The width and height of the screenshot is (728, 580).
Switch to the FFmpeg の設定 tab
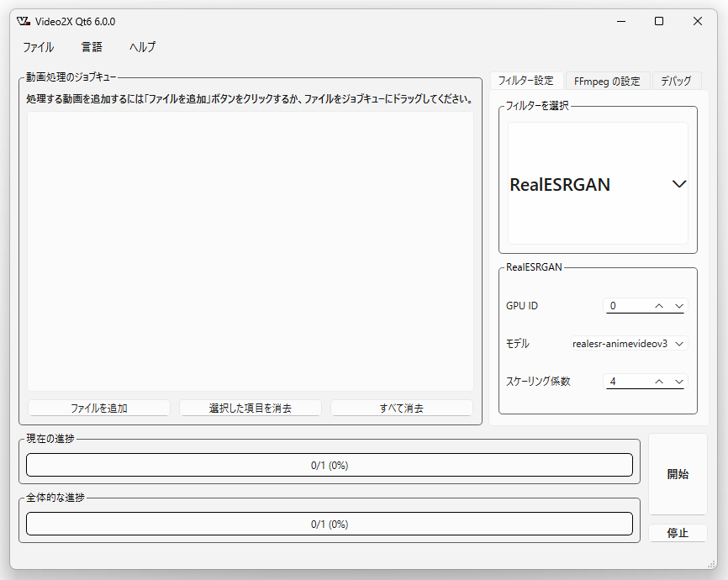[607, 82]
